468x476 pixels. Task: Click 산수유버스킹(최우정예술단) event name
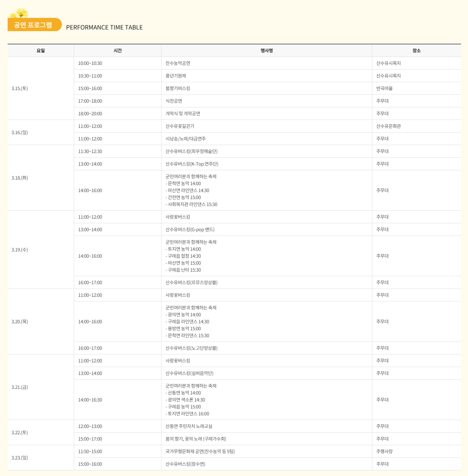(191, 151)
